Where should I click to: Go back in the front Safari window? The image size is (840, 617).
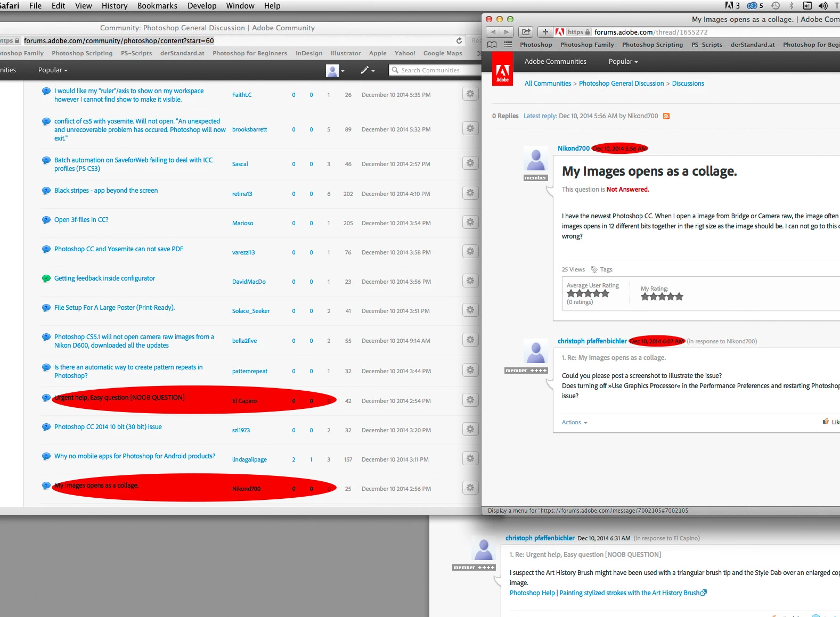[x=493, y=32]
